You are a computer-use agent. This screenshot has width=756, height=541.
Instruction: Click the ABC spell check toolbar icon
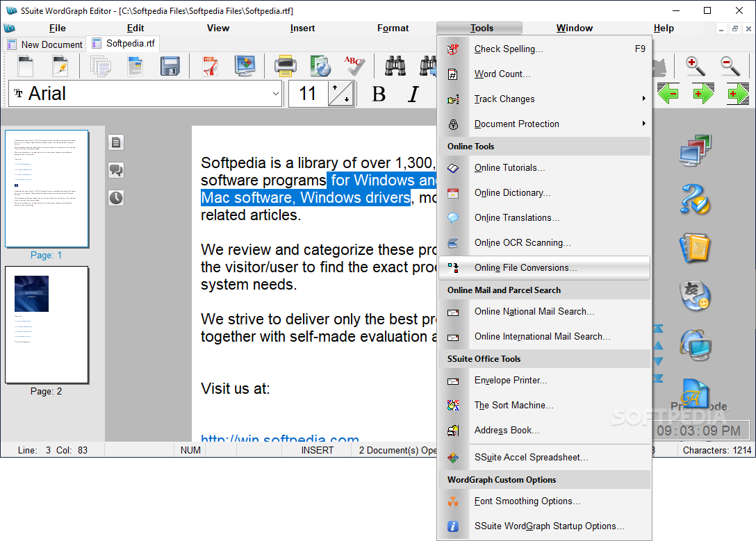pyautogui.click(x=354, y=66)
